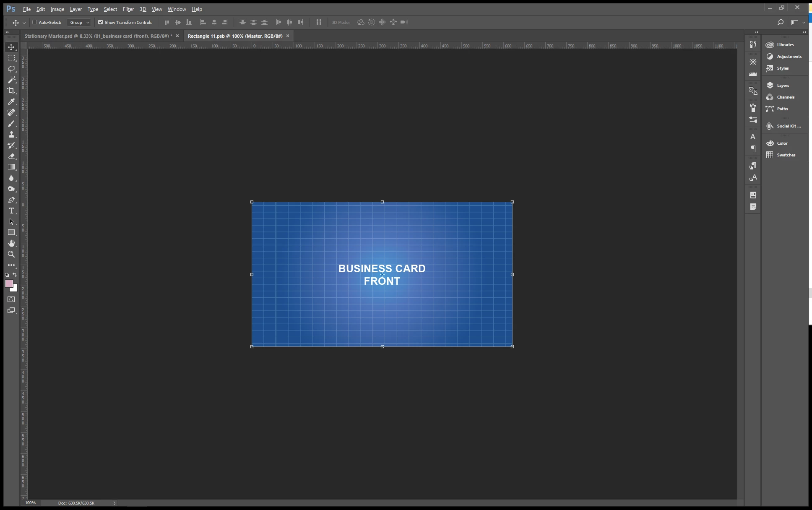This screenshot has width=812, height=510.
Task: Select the Magic Wand tool
Action: tap(11, 80)
